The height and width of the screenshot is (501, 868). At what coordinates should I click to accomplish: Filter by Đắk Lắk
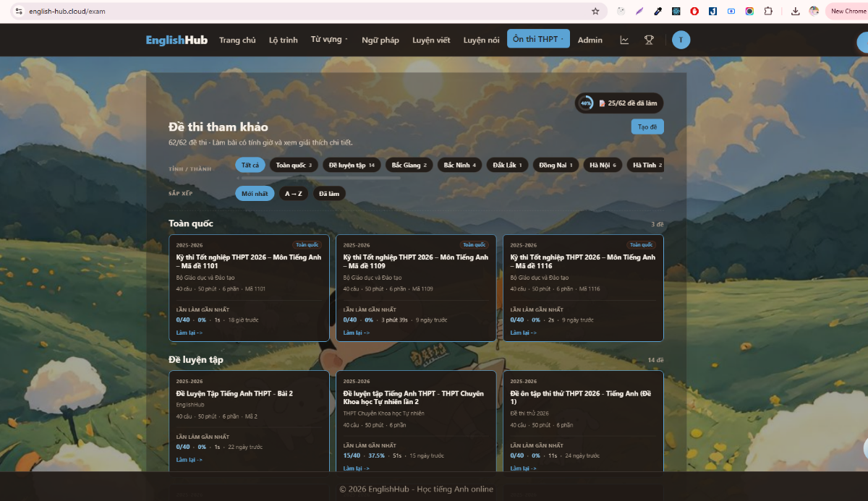pyautogui.click(x=508, y=165)
